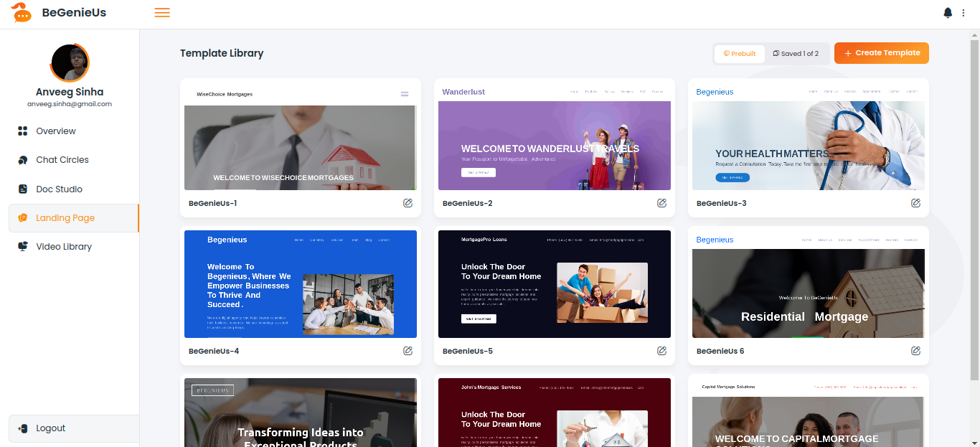Screen dimensions: 980x447
Task: Toggle the orange hamburger menu icon
Action: coord(162,12)
